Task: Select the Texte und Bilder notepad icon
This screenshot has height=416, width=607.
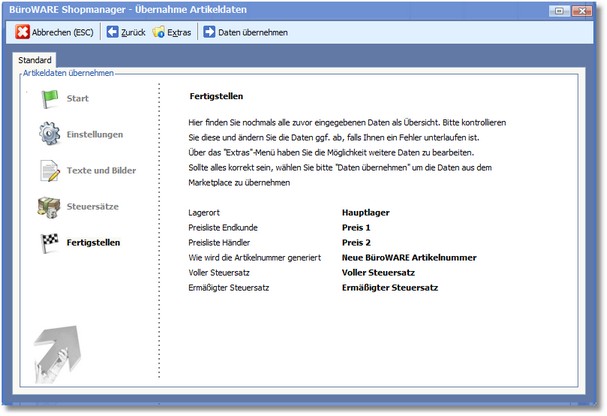Action: coord(49,170)
